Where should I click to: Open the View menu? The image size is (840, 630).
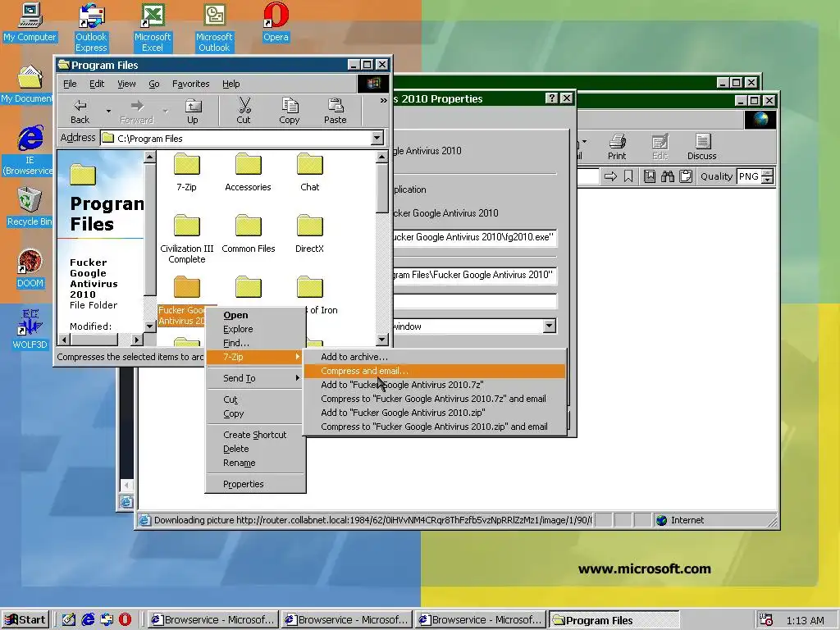[x=126, y=84]
